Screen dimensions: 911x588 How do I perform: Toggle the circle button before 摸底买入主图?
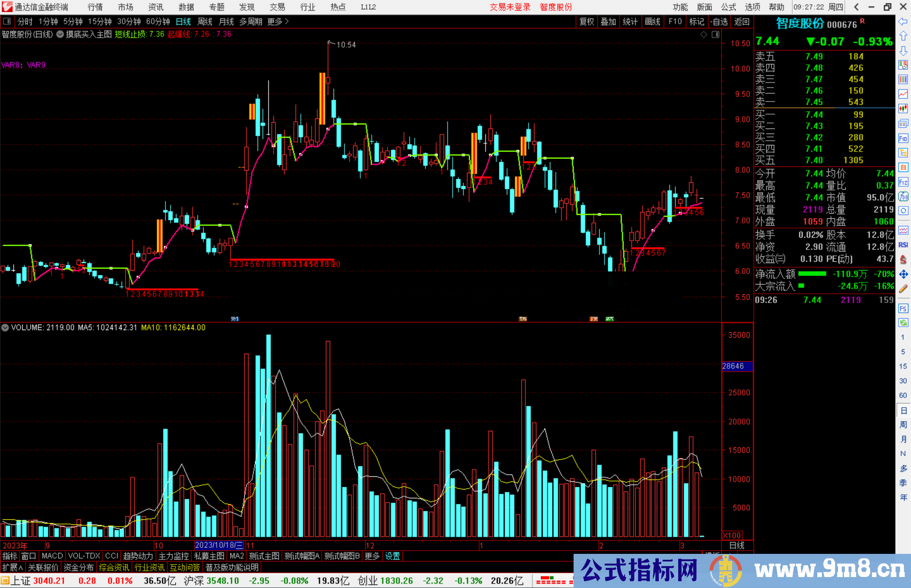(x=60, y=34)
